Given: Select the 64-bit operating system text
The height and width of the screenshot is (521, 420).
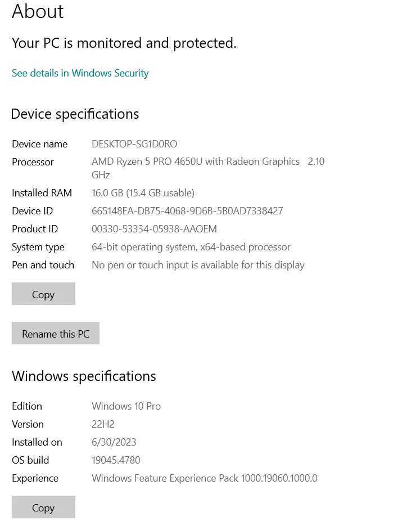Looking at the screenshot, I should (x=191, y=247).
